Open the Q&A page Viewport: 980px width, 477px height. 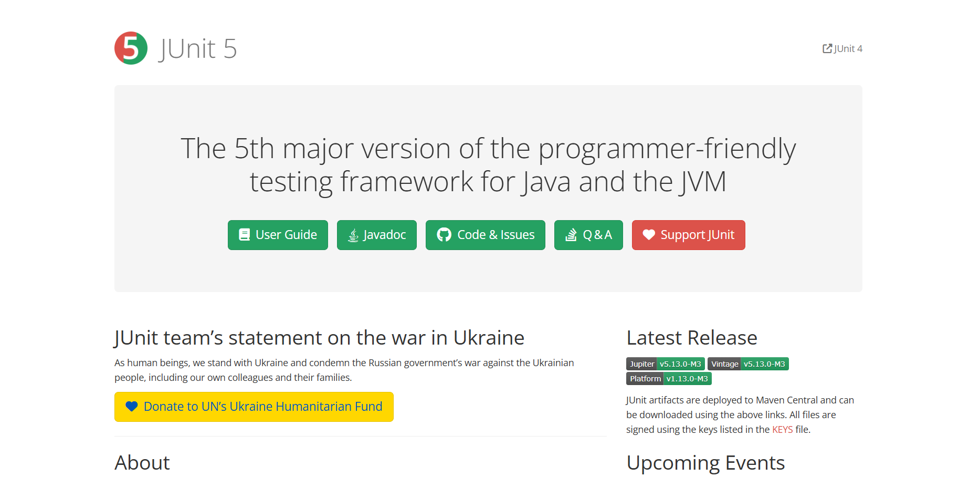tap(588, 235)
